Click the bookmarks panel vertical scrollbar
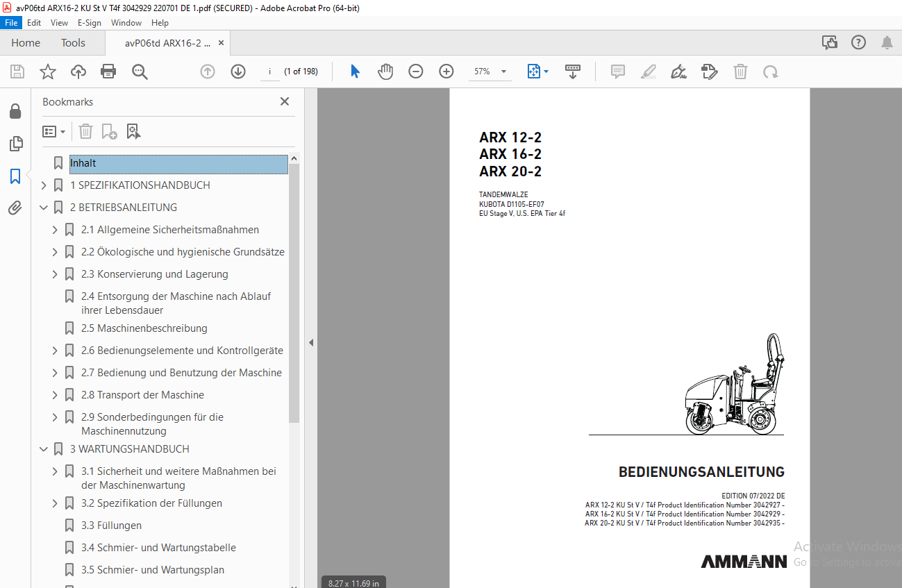 (294, 294)
